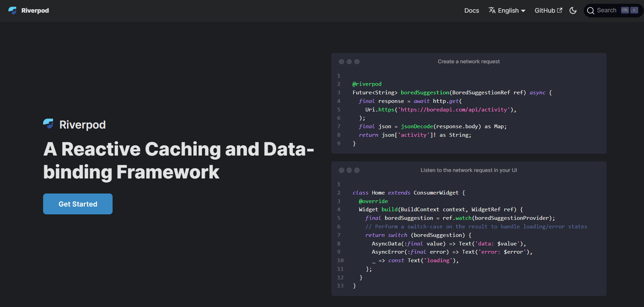Click first dot of Listen to network request window

point(341,170)
